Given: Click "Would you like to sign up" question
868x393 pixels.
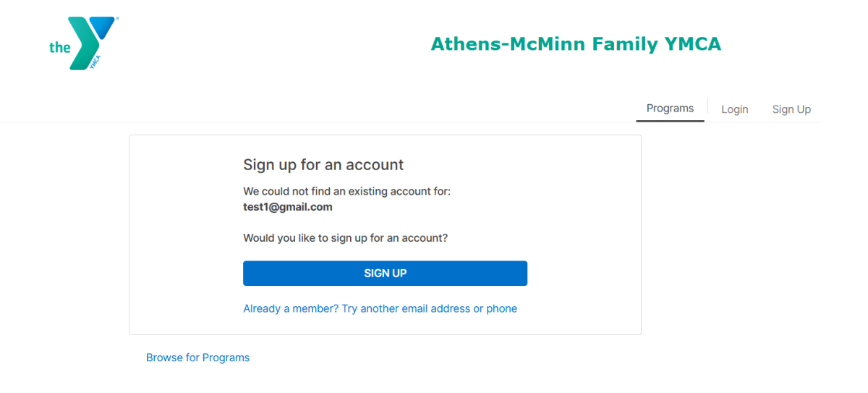Looking at the screenshot, I should [x=345, y=237].
